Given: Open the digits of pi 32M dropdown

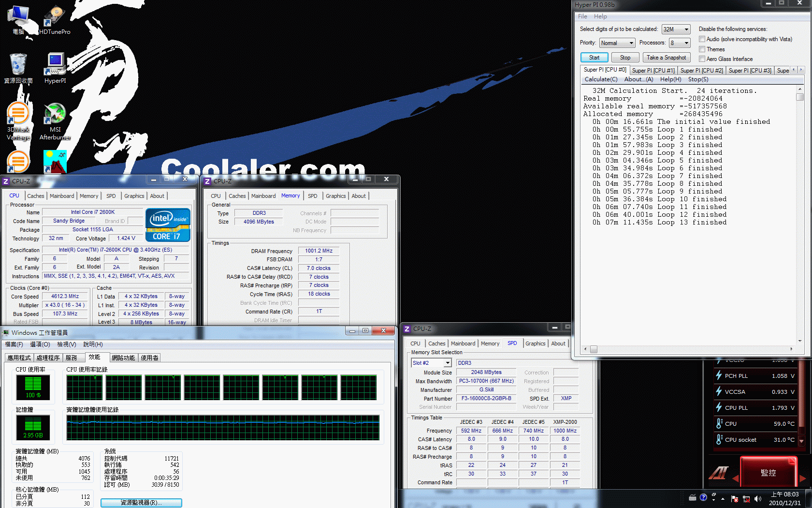Looking at the screenshot, I should click(x=676, y=30).
